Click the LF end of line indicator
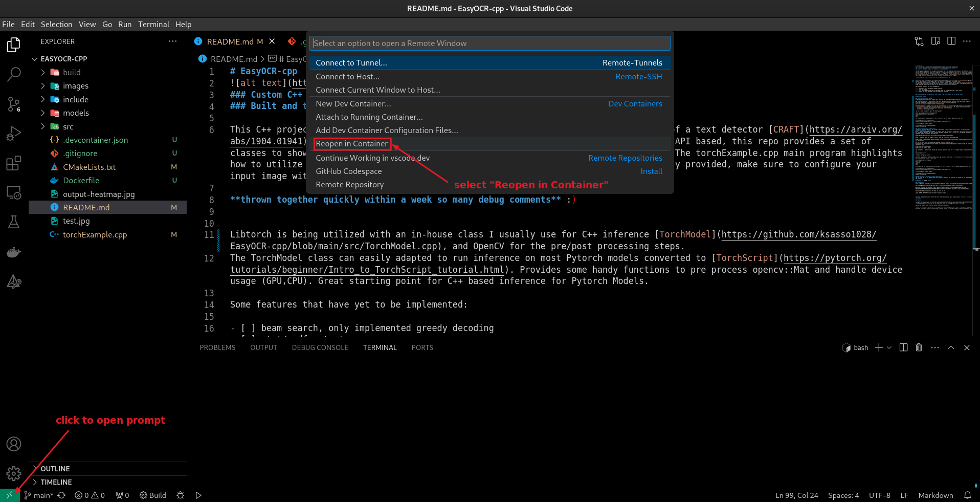This screenshot has width=980, height=502. pyautogui.click(x=904, y=495)
